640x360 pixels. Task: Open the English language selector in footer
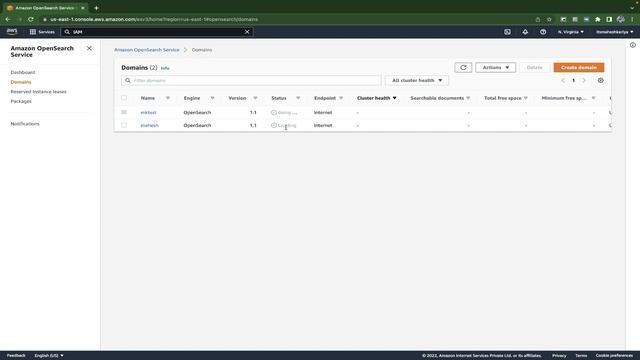pos(49,356)
